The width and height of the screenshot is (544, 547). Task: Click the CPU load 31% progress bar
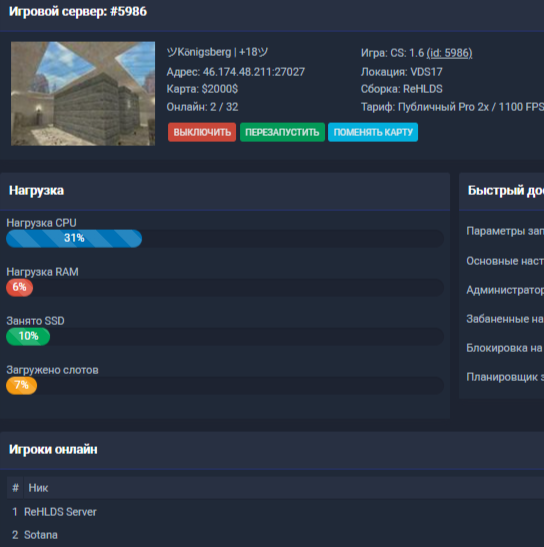pos(225,238)
